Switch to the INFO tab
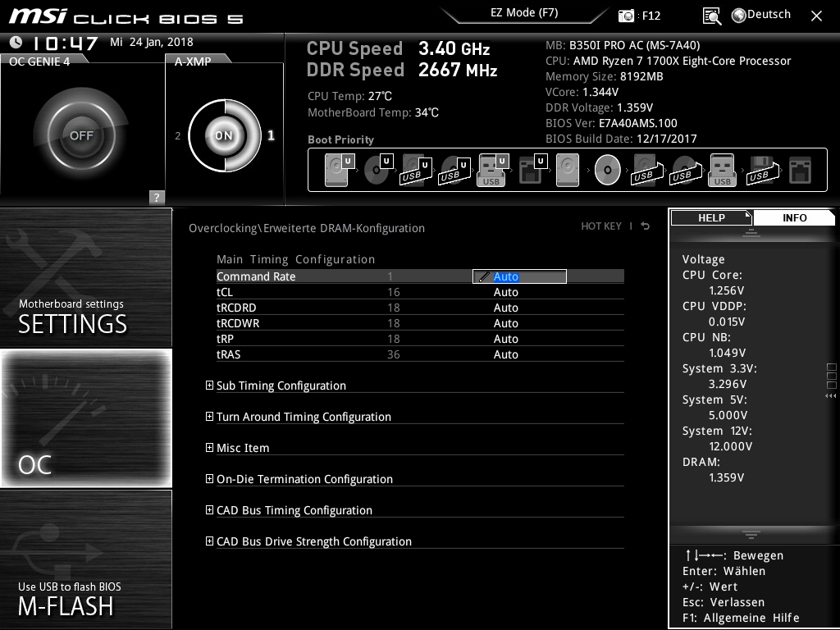The width and height of the screenshot is (840, 630). click(794, 217)
